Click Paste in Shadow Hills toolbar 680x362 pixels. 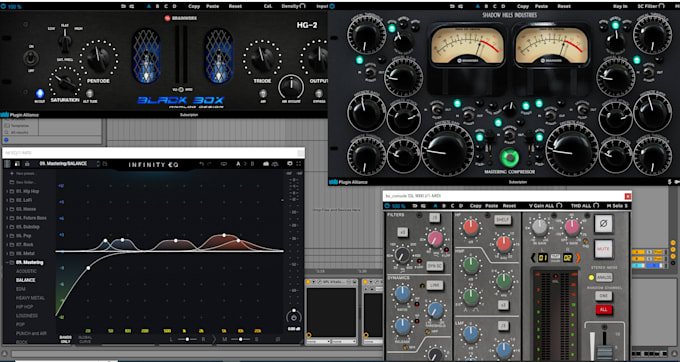point(541,6)
